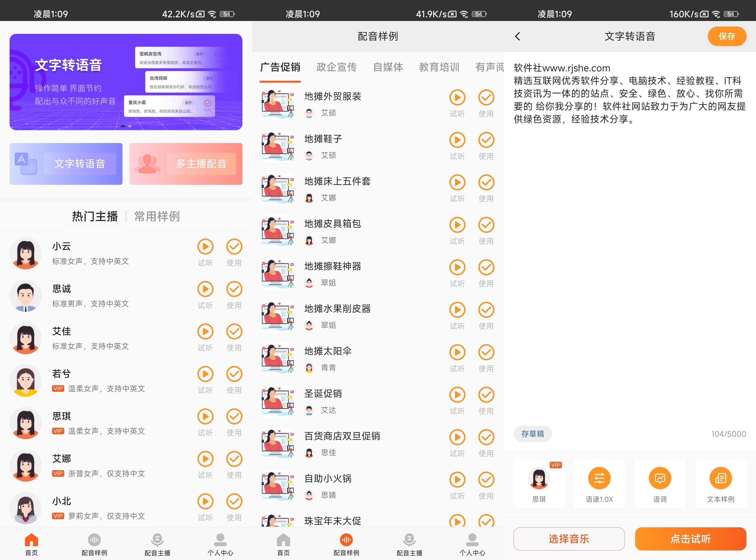Play the 试听 preview for 地摊鞋子 sample

(457, 140)
